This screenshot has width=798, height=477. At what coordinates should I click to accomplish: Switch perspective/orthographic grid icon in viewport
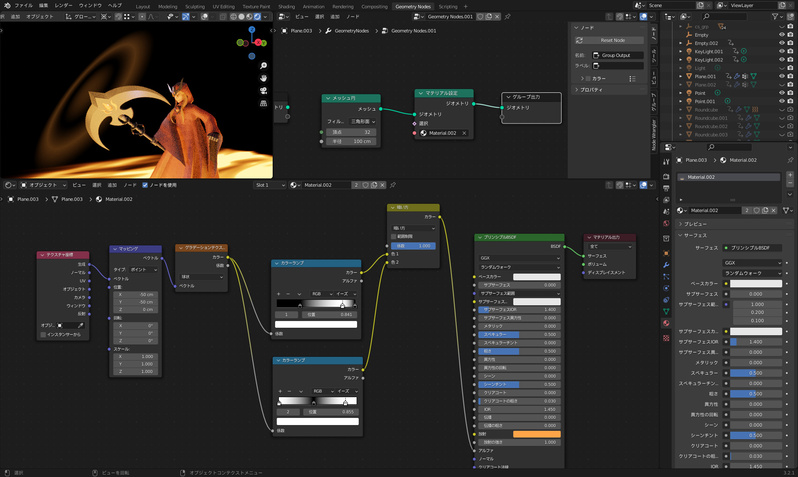263,103
